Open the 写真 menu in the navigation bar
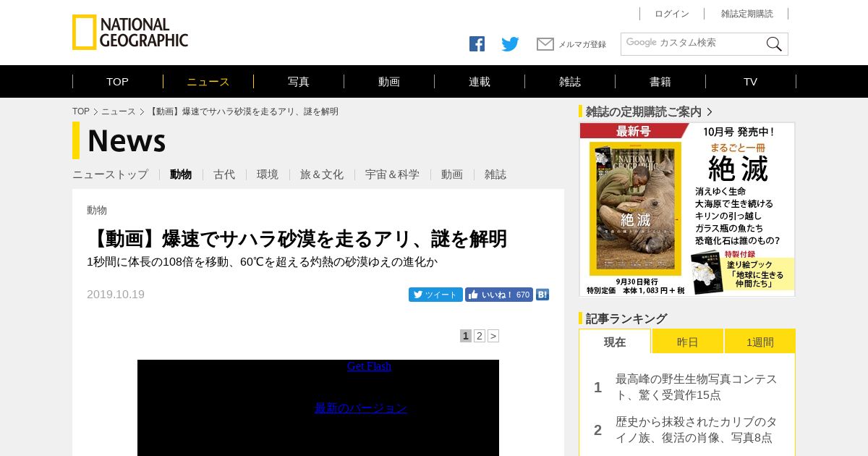868x456 pixels. (x=299, y=82)
